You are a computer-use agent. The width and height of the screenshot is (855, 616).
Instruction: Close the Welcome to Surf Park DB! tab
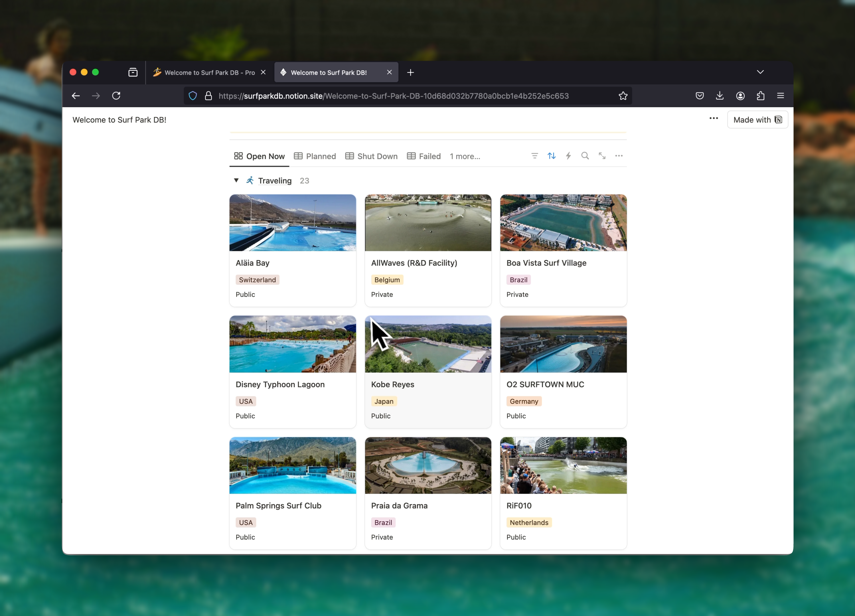tap(389, 72)
